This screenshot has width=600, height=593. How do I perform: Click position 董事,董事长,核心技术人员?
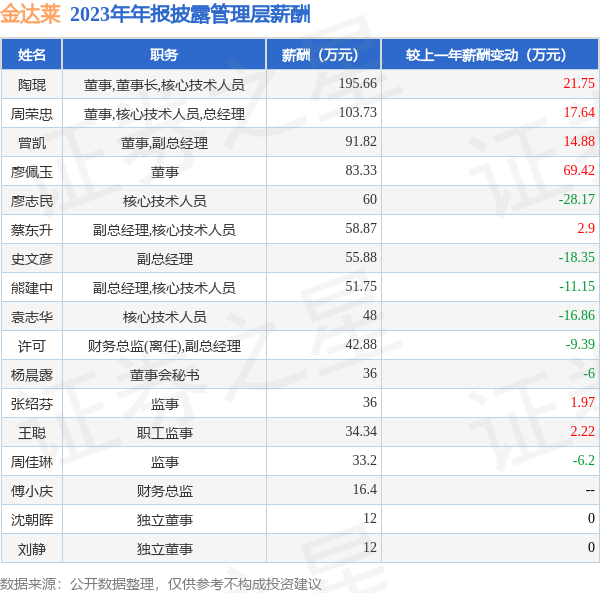pyautogui.click(x=164, y=85)
